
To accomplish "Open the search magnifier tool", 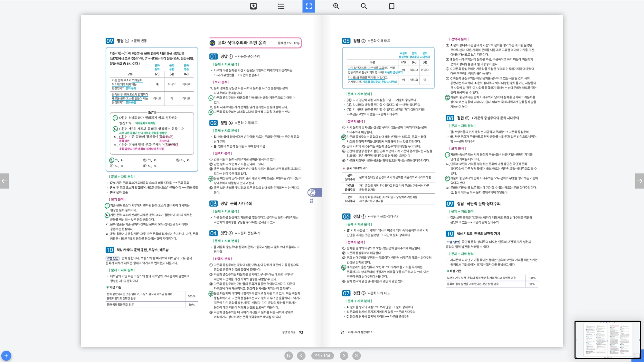I will coord(364,6).
